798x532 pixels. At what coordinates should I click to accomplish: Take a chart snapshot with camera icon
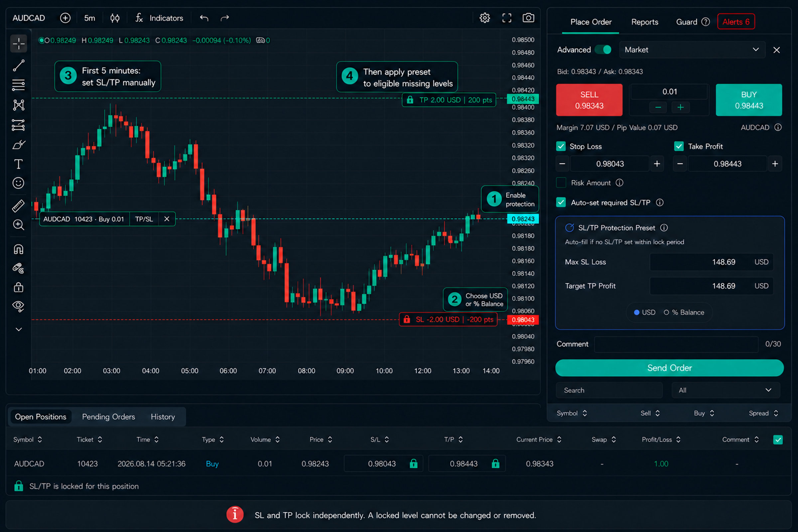(x=528, y=18)
